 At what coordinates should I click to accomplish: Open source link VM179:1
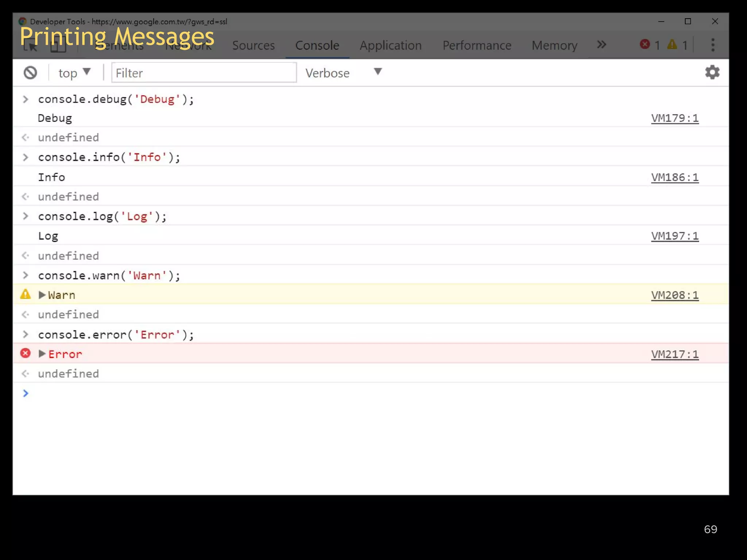point(675,118)
